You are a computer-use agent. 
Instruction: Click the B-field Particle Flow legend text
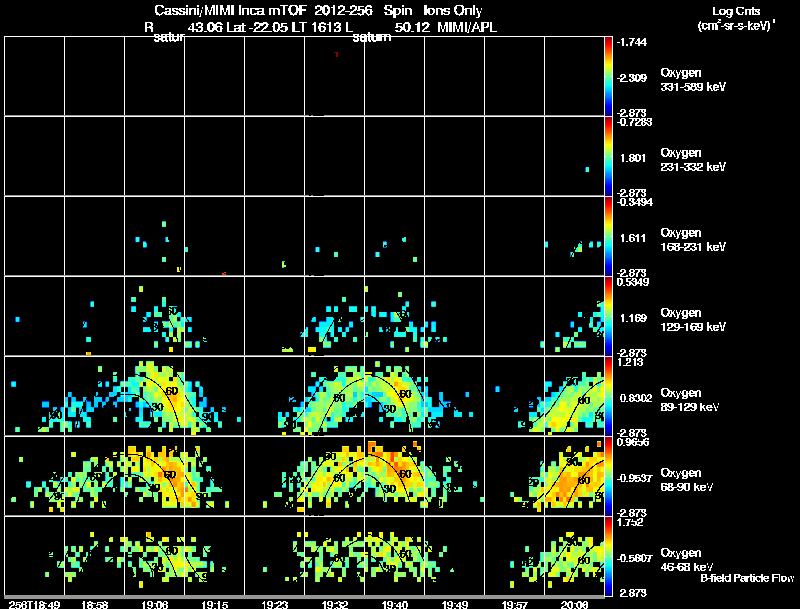747,578
